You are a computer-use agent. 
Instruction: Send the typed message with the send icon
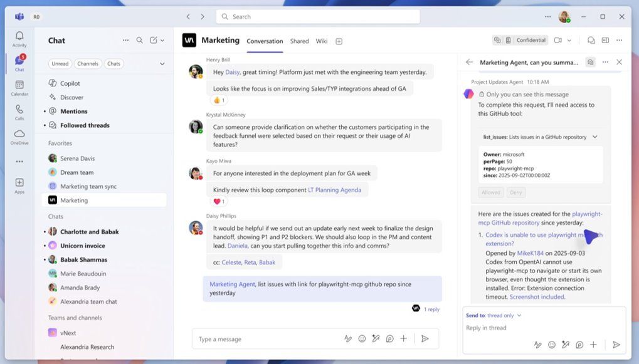tap(426, 338)
